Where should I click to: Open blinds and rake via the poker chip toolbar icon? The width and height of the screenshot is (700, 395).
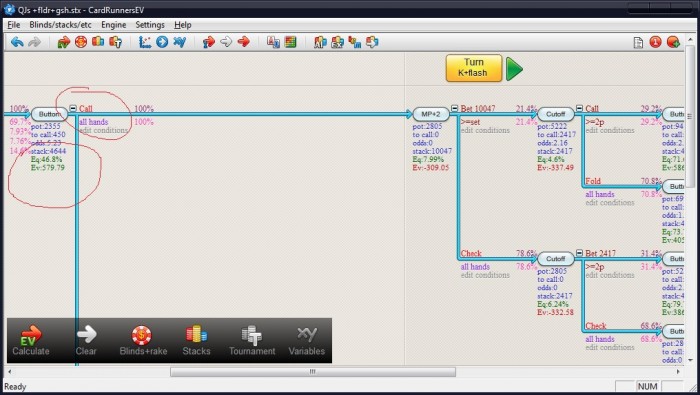(x=81, y=42)
